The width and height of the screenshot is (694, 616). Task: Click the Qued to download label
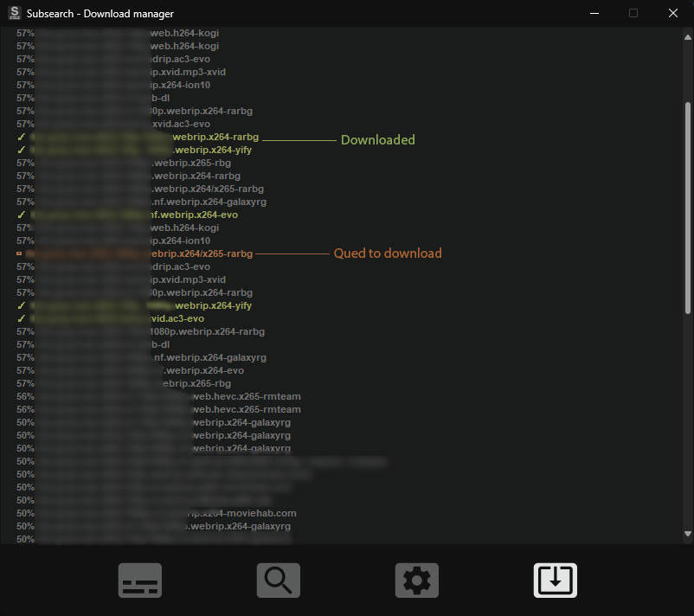(x=387, y=253)
